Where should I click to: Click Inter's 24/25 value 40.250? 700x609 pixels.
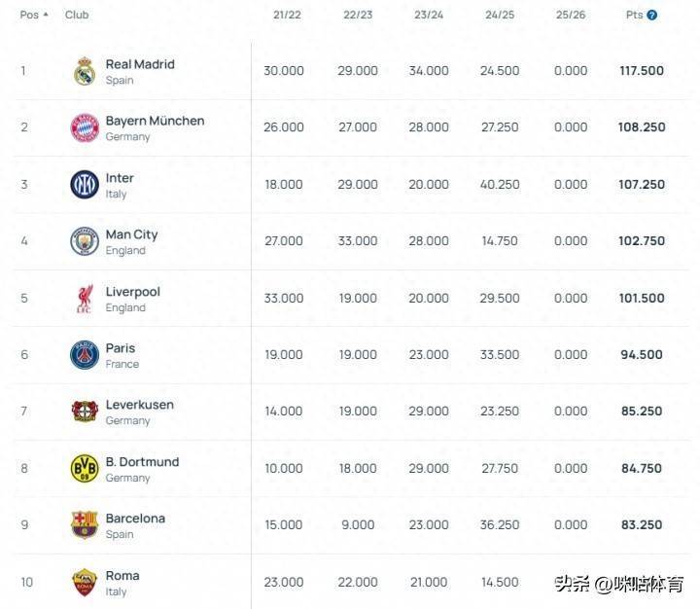500,185
